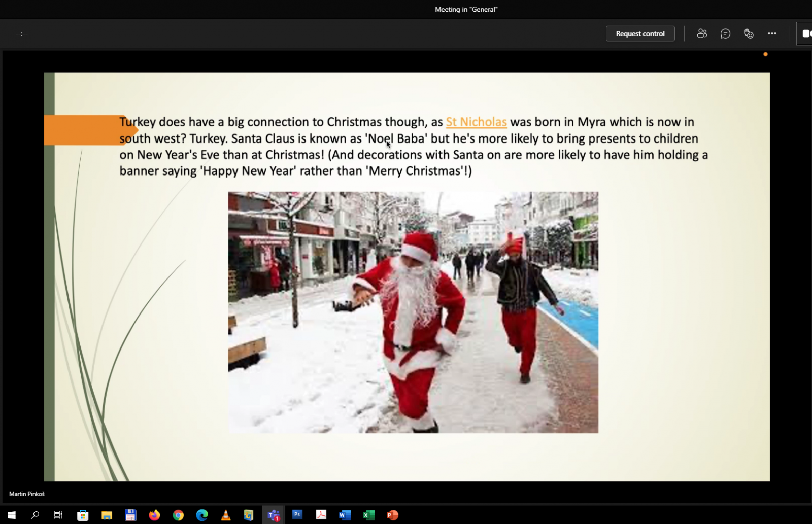The image size is (812, 524).
Task: Follow the St Nicholas hyperlink on slide
Action: point(476,122)
